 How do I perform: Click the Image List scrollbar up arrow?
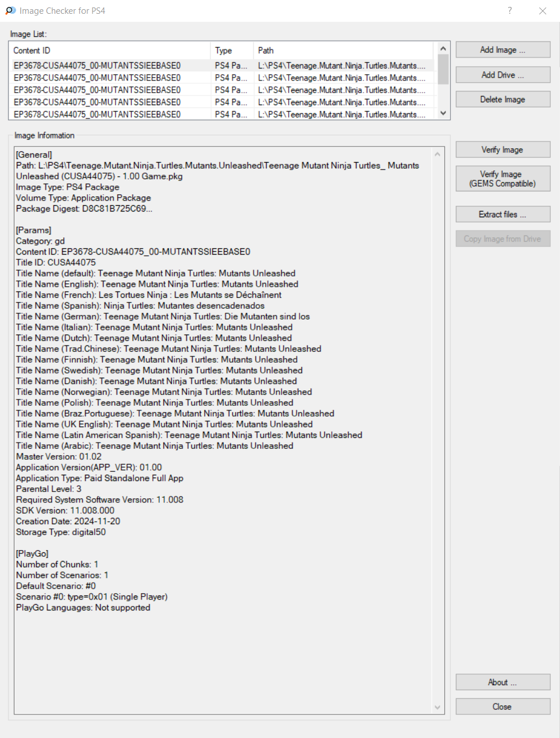click(x=443, y=48)
